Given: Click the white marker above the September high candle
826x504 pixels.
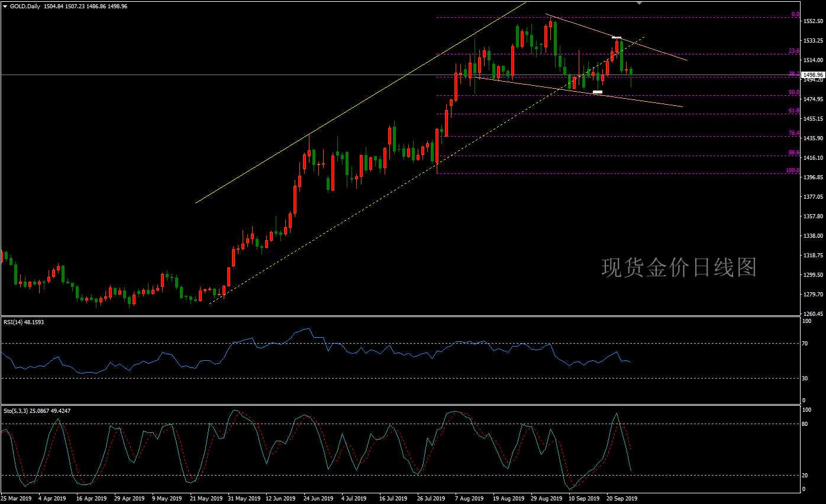Looking at the screenshot, I should tap(616, 38).
